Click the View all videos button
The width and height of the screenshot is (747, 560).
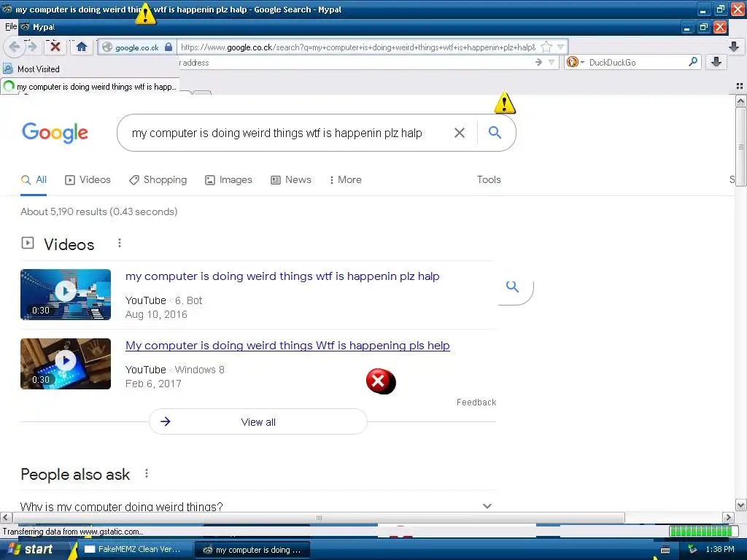[x=258, y=422]
